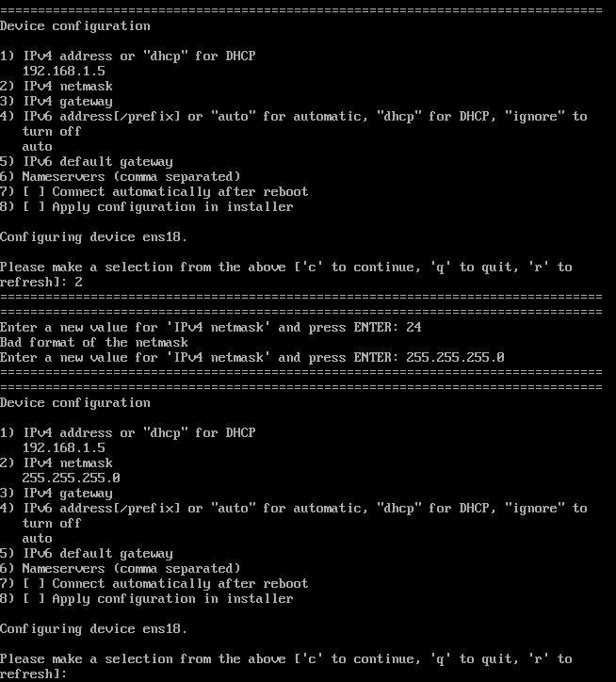Click the lower "auto" IPv6 address value

pos(38,538)
